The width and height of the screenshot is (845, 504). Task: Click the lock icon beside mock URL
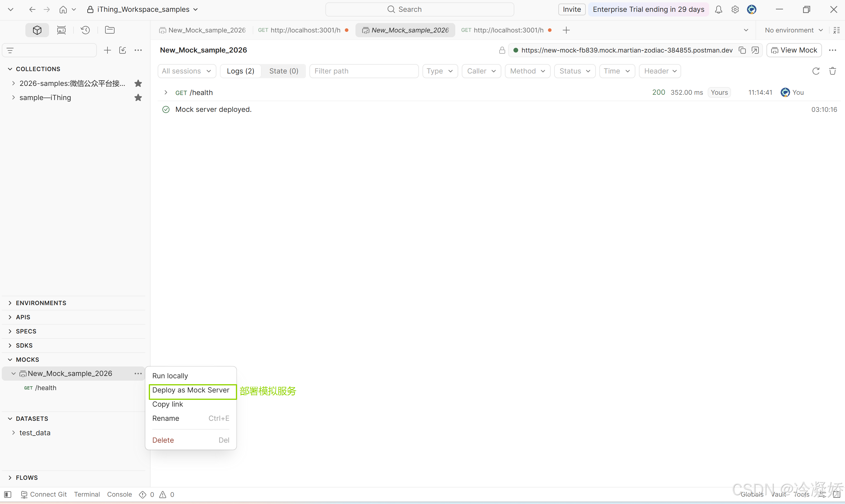[x=502, y=50]
